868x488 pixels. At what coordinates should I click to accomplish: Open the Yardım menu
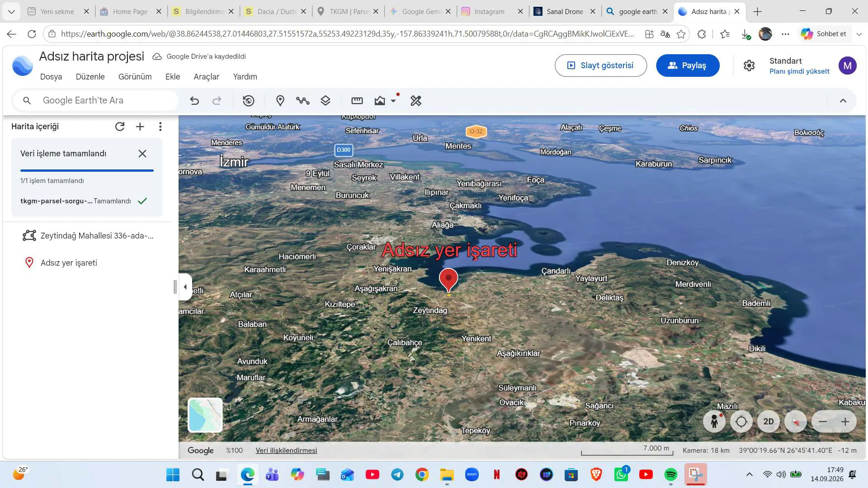[245, 77]
